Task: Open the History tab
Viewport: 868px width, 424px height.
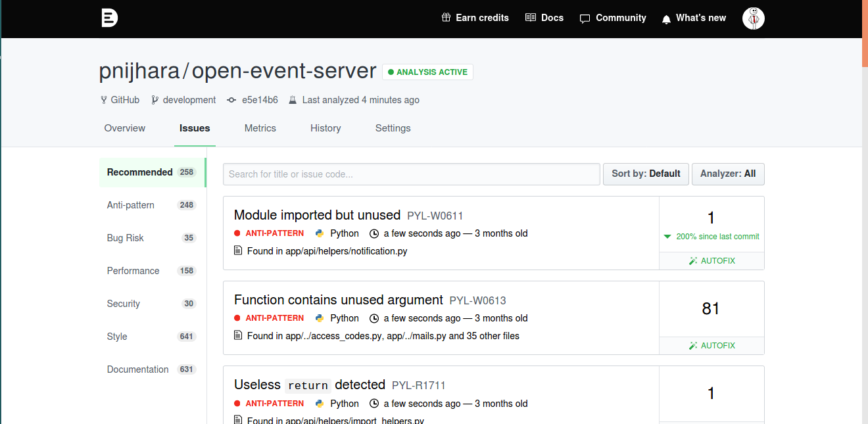Action: point(325,128)
